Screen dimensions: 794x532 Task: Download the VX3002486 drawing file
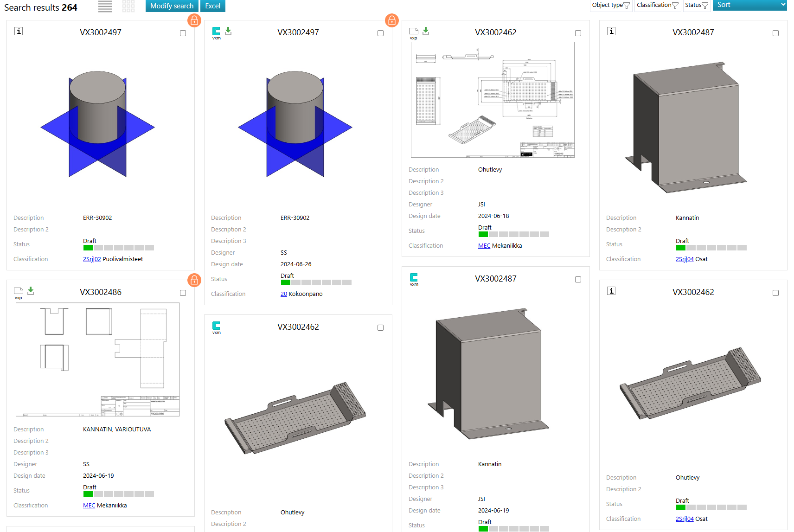pyautogui.click(x=31, y=291)
